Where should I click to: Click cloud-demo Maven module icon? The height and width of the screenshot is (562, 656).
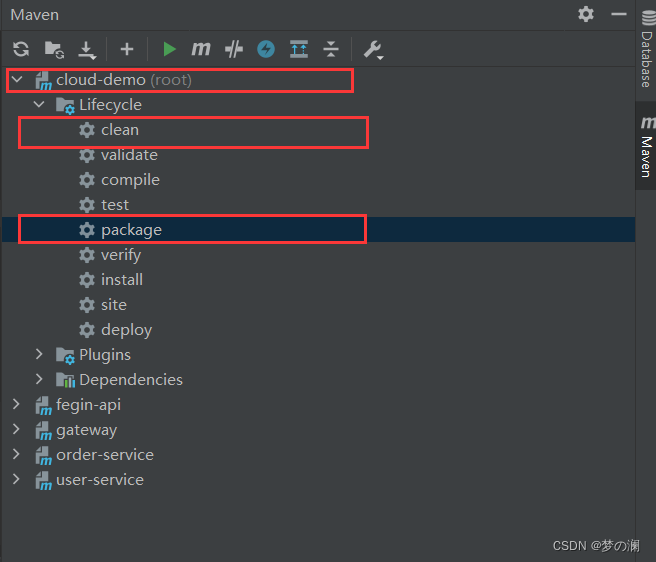point(43,81)
